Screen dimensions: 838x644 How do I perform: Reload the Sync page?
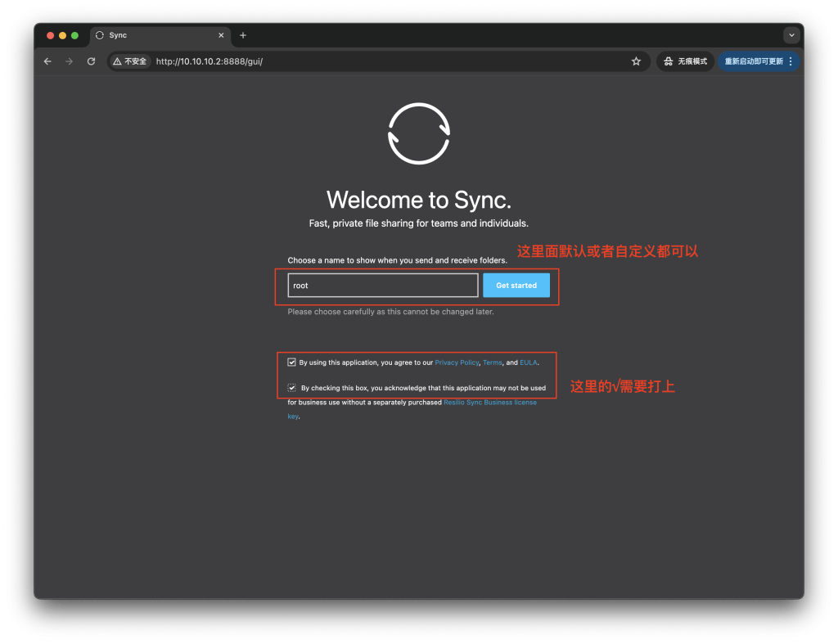(x=92, y=61)
